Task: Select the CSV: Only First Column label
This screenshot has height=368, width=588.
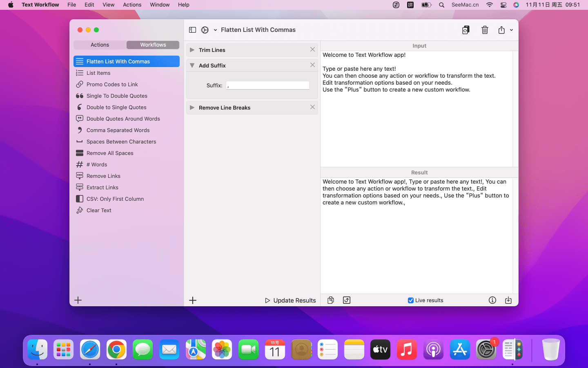Action: (x=115, y=199)
